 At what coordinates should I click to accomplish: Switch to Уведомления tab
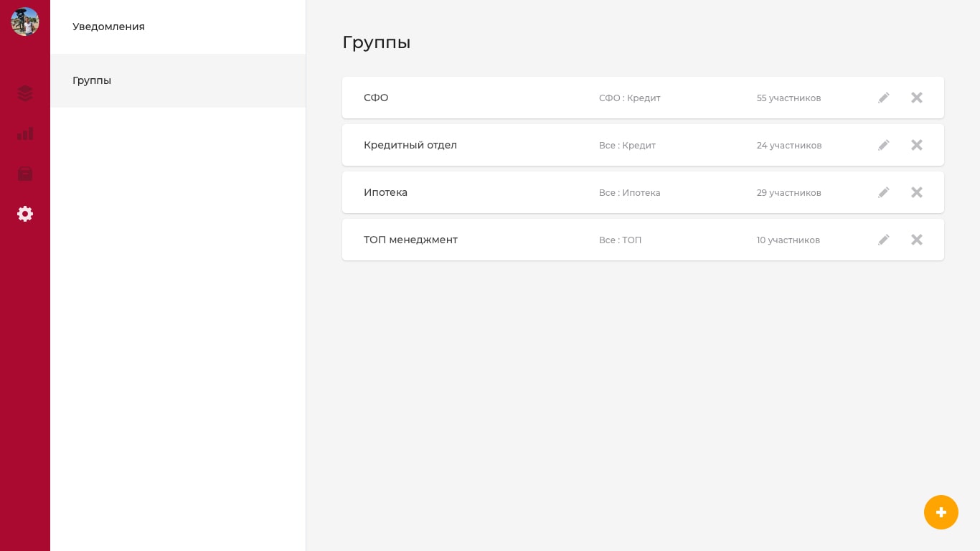[x=108, y=27]
